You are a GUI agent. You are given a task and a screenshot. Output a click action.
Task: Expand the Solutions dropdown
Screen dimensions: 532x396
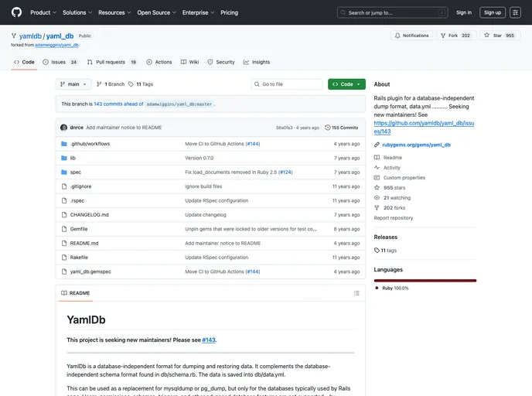tap(77, 12)
